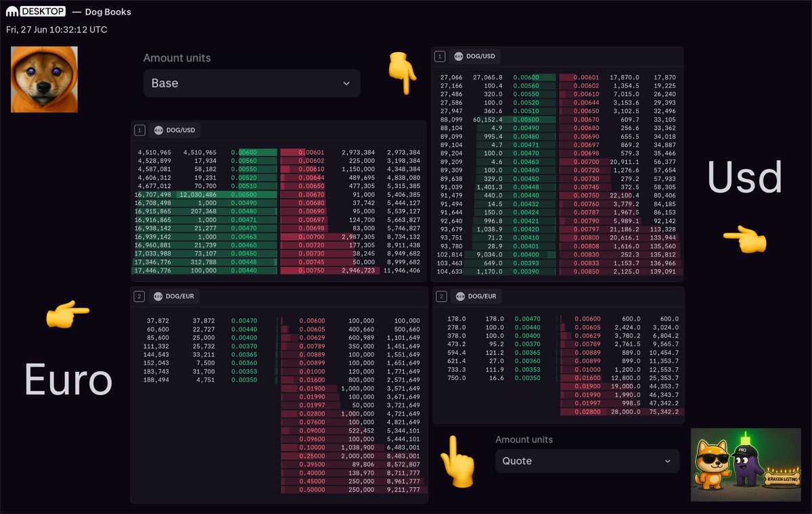Click the bid amount 312,788

coord(202,262)
